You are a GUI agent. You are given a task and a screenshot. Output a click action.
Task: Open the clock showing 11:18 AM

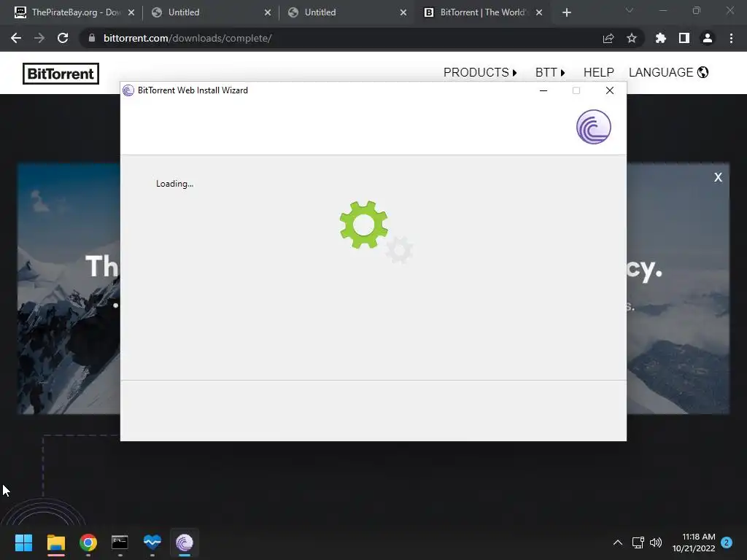coord(694,542)
